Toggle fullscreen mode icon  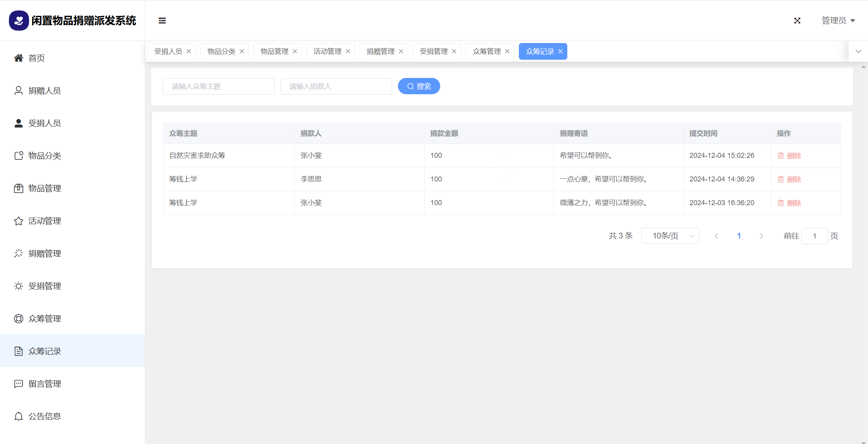coord(797,21)
